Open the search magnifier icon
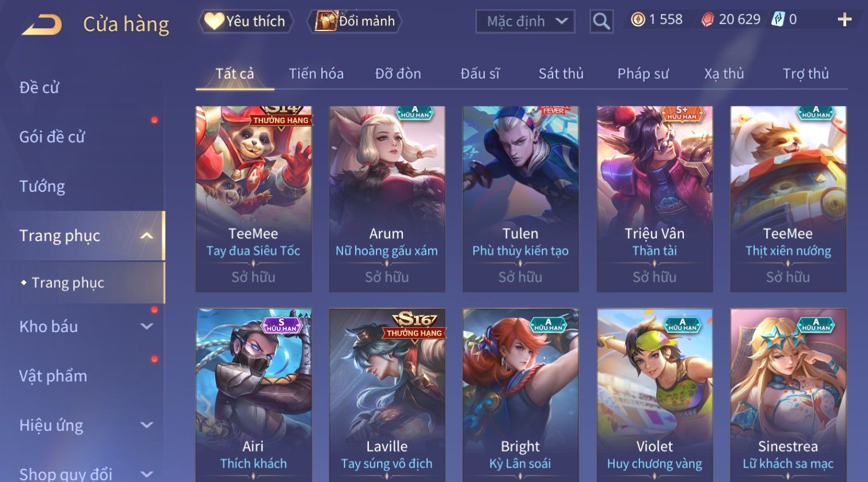868x482 pixels. pyautogui.click(x=601, y=21)
